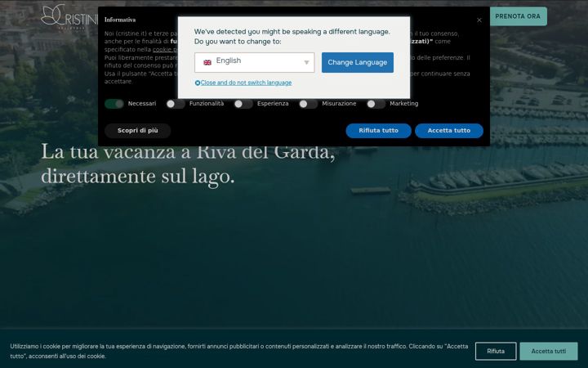
Task: Click the UK flag icon in the language selector
Action: pyautogui.click(x=207, y=62)
